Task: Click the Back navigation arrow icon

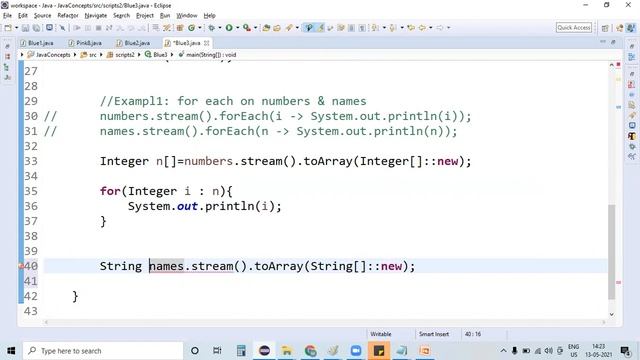Action: pyautogui.click(x=422, y=28)
